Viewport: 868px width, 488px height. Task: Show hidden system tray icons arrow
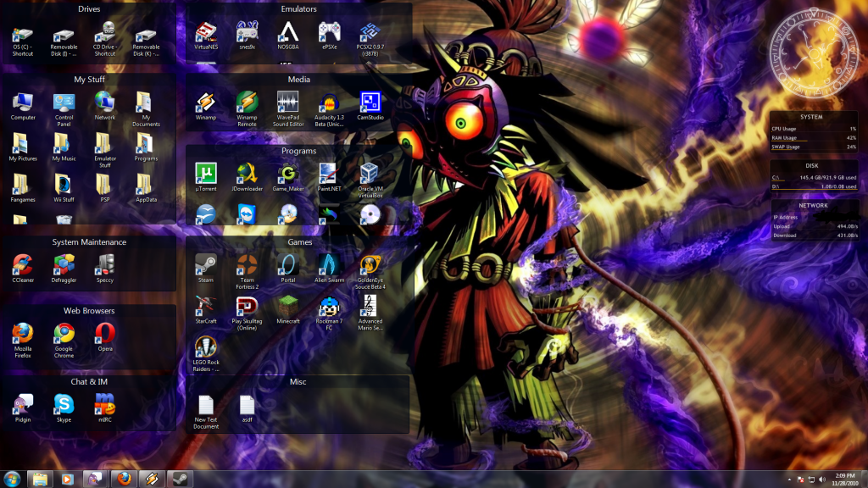789,480
